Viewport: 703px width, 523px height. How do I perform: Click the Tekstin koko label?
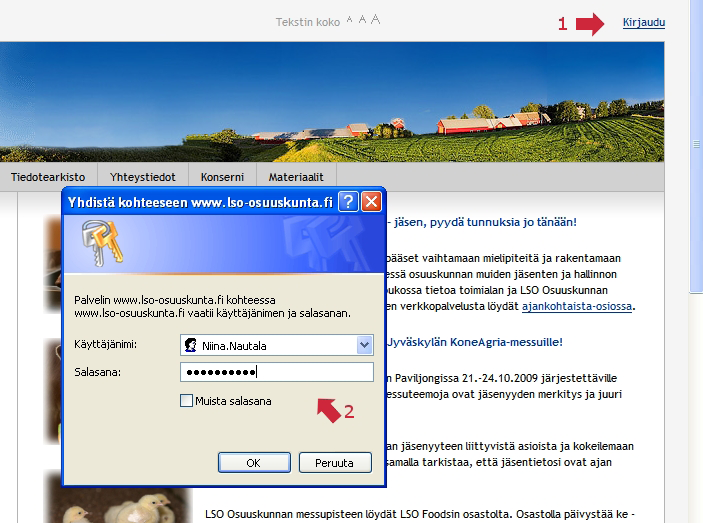pos(308,22)
